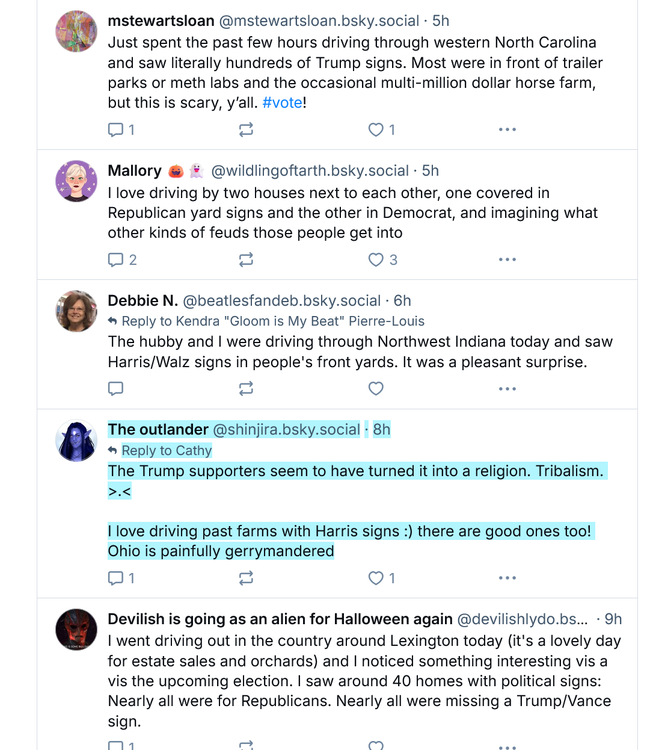Open the @shinjira.bsky.social profile handle
This screenshot has width=656, height=750.
(x=286, y=430)
